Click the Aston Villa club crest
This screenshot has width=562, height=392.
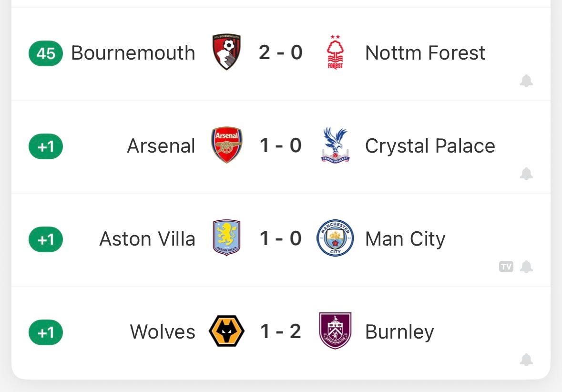226,238
